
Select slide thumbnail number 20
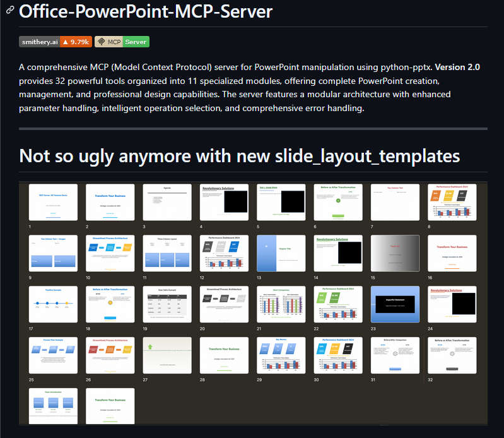coord(224,305)
